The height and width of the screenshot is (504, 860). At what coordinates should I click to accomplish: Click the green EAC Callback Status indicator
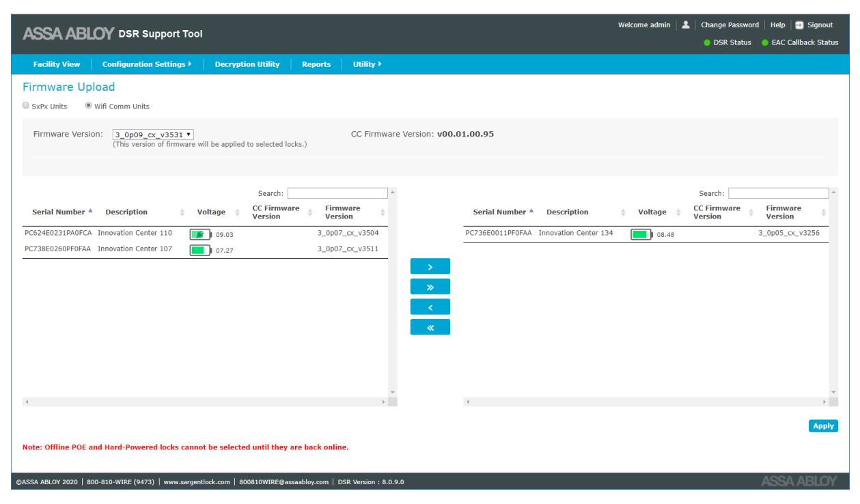(x=766, y=43)
